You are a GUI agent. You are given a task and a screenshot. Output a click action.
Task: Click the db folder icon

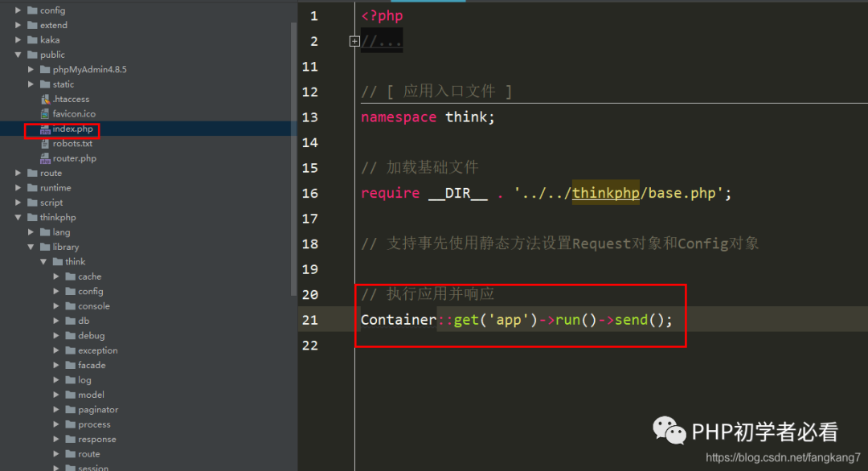(70, 321)
